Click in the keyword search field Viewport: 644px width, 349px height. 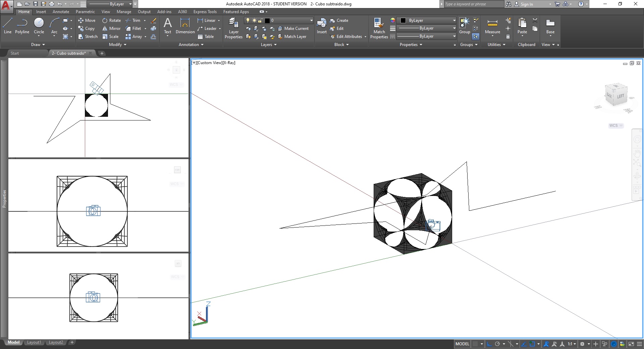pyautogui.click(x=474, y=4)
